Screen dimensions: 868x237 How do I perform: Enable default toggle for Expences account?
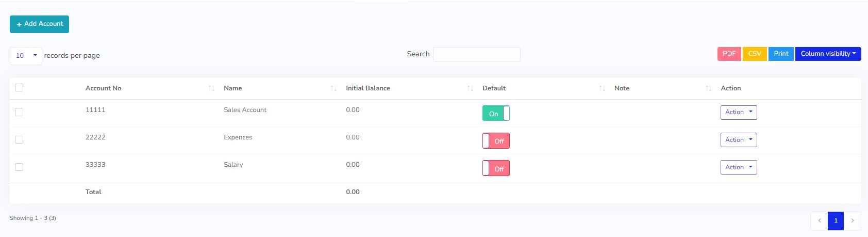[496, 141]
